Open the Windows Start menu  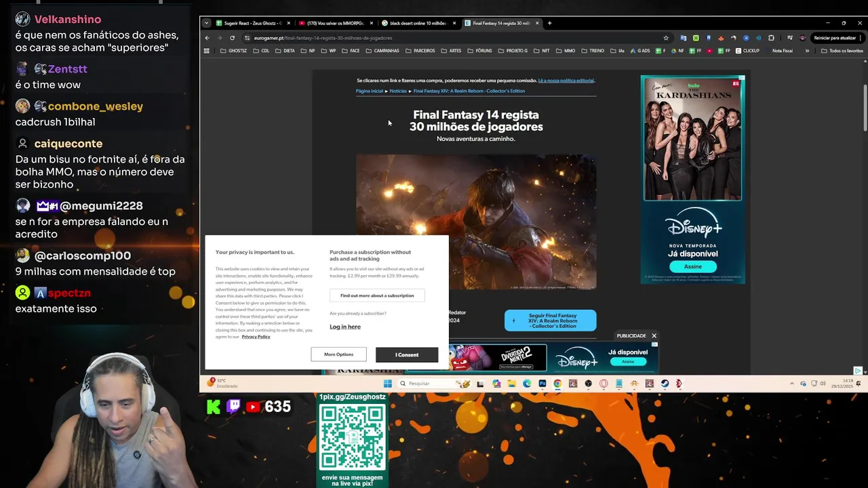[x=387, y=384]
